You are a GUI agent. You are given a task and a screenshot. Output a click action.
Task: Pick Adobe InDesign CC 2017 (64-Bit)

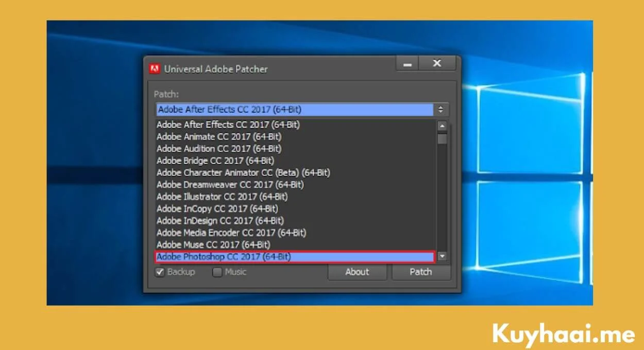[296, 220]
